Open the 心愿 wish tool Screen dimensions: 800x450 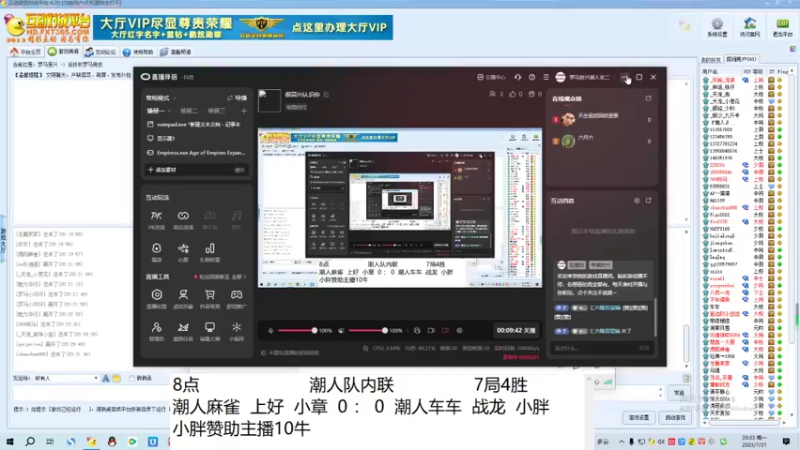pos(183,252)
